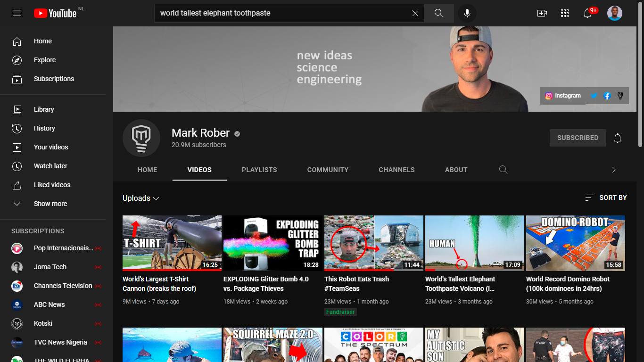
Task: Open Domino Robot video thumbnail
Action: (576, 243)
